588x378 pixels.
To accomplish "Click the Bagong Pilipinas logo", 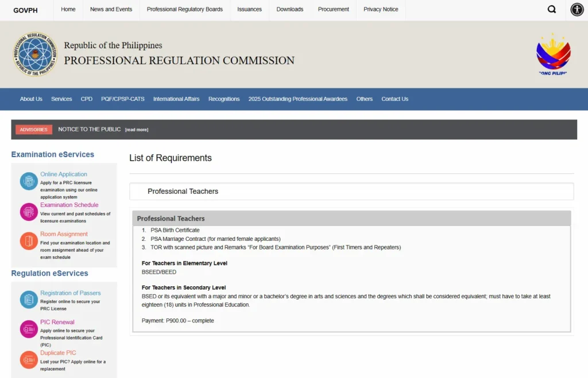I will pyautogui.click(x=554, y=54).
